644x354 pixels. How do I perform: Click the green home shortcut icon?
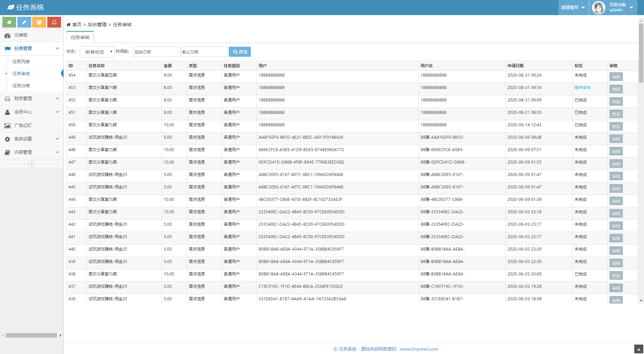point(9,22)
